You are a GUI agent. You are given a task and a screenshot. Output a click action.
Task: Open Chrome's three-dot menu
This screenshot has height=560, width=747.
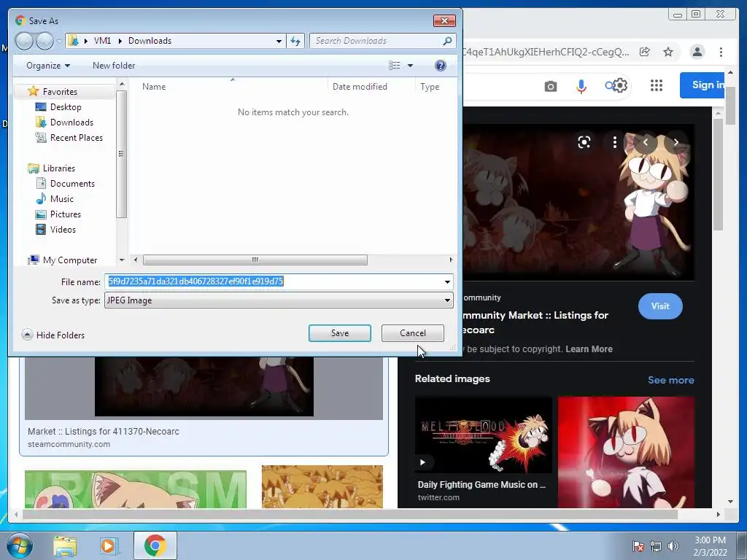(x=721, y=52)
